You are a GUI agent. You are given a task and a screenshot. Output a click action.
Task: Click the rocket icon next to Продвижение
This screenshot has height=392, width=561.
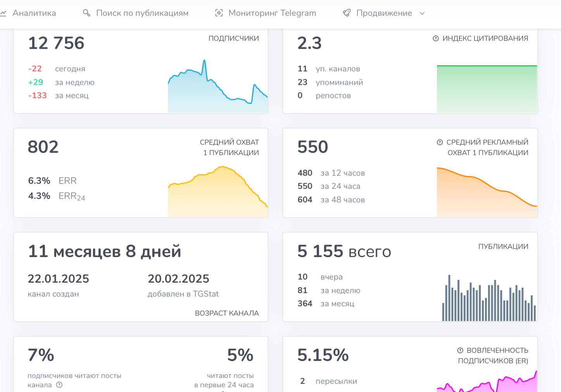346,13
